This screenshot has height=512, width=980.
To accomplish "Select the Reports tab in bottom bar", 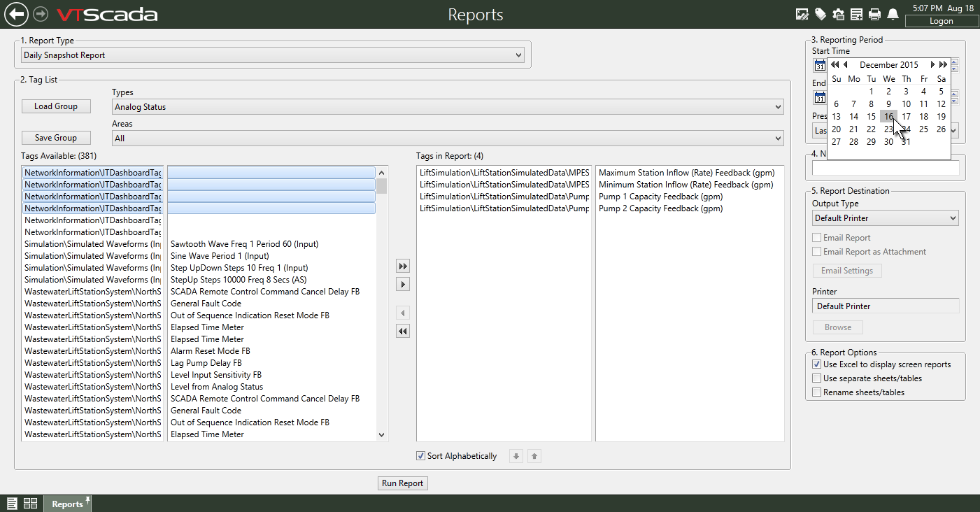I will tap(67, 504).
